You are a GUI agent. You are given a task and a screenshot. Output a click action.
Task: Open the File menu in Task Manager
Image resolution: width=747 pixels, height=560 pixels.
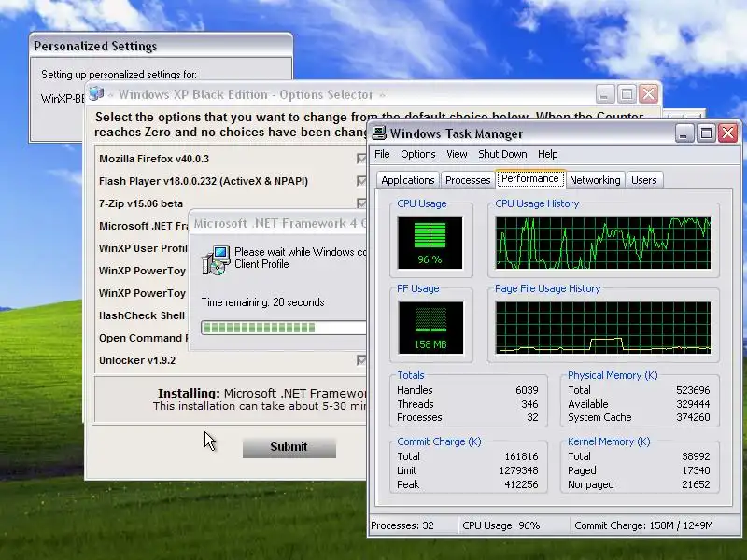point(382,154)
